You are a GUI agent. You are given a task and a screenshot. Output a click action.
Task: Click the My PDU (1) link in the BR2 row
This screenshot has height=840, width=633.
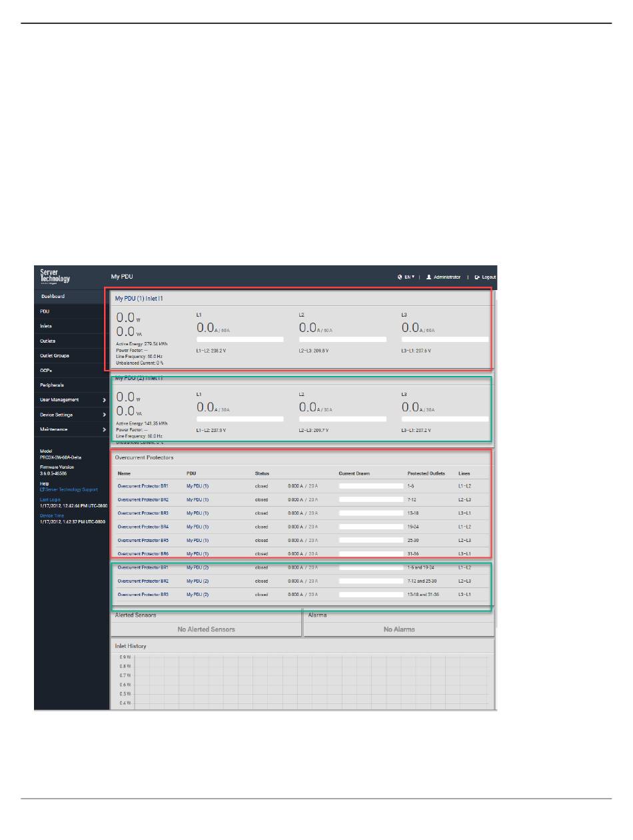(x=198, y=499)
